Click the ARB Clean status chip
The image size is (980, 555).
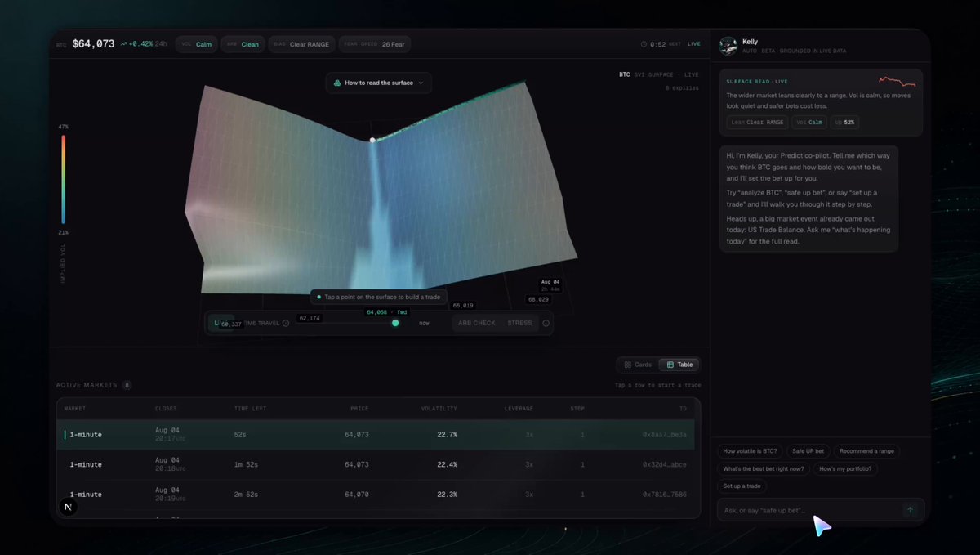[x=243, y=44]
